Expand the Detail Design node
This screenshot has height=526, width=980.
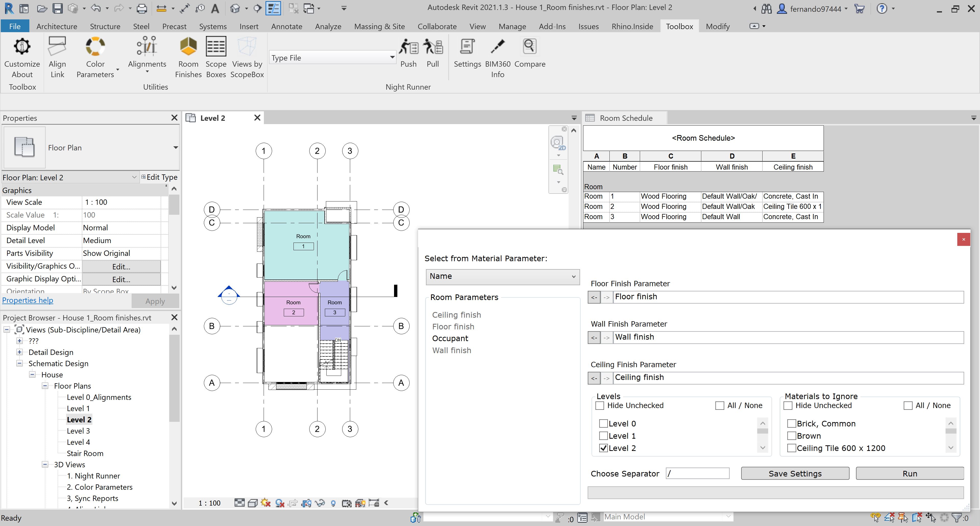click(x=19, y=352)
